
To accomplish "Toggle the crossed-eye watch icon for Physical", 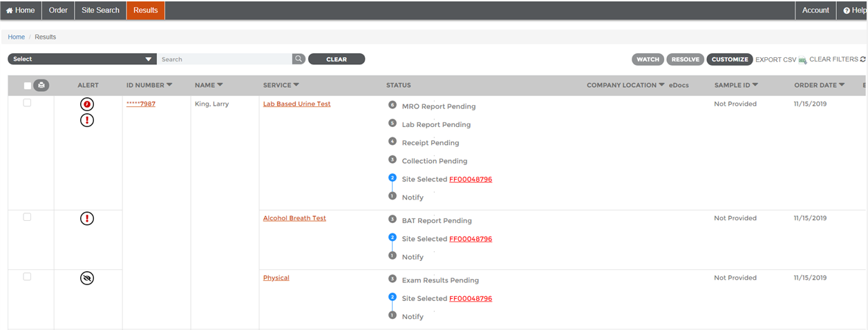I will pos(87,278).
